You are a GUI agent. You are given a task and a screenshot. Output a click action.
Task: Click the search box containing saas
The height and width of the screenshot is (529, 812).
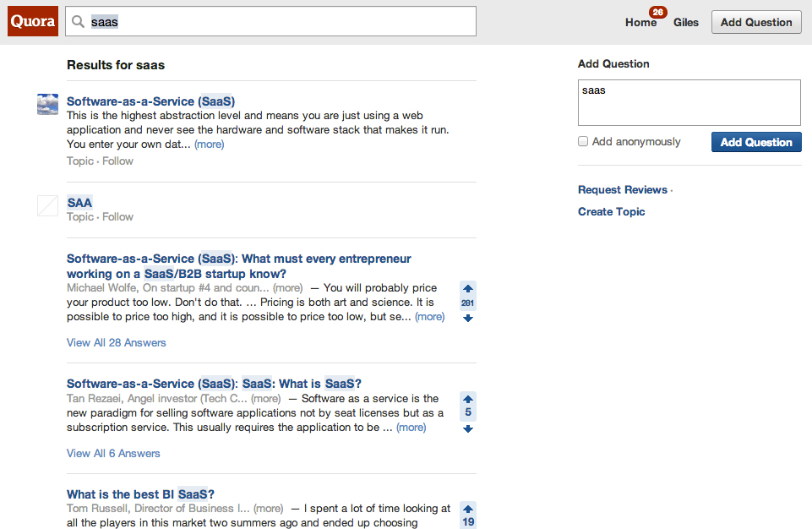pyautogui.click(x=271, y=21)
